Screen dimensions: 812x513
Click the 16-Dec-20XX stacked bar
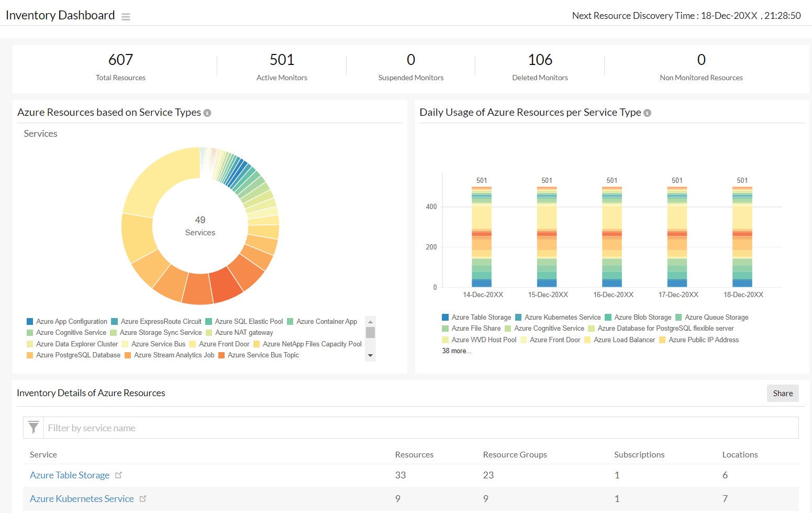612,237
